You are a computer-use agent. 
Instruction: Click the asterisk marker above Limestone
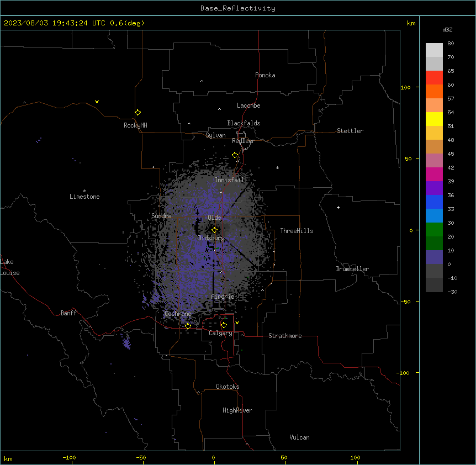point(84,191)
